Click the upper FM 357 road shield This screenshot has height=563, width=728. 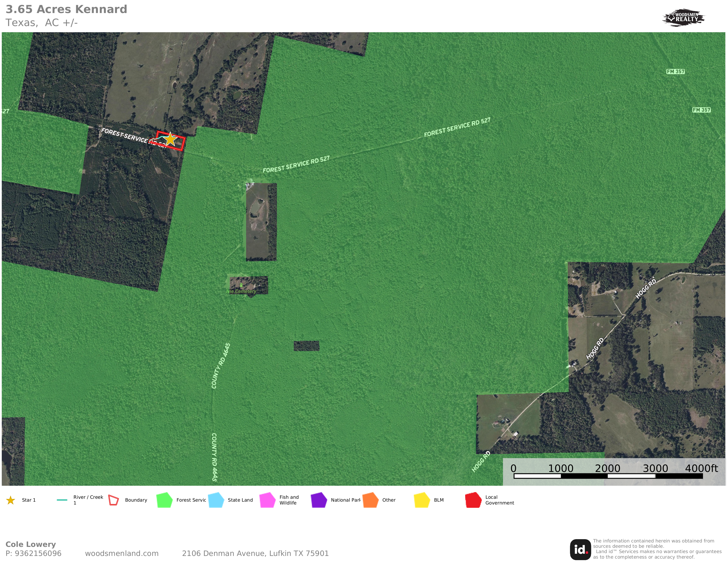(675, 71)
